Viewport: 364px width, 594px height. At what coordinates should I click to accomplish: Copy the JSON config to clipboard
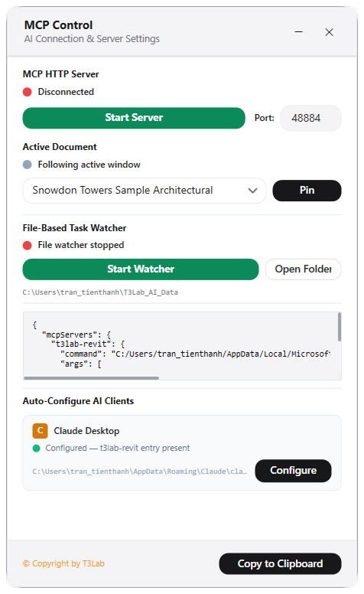[280, 563]
